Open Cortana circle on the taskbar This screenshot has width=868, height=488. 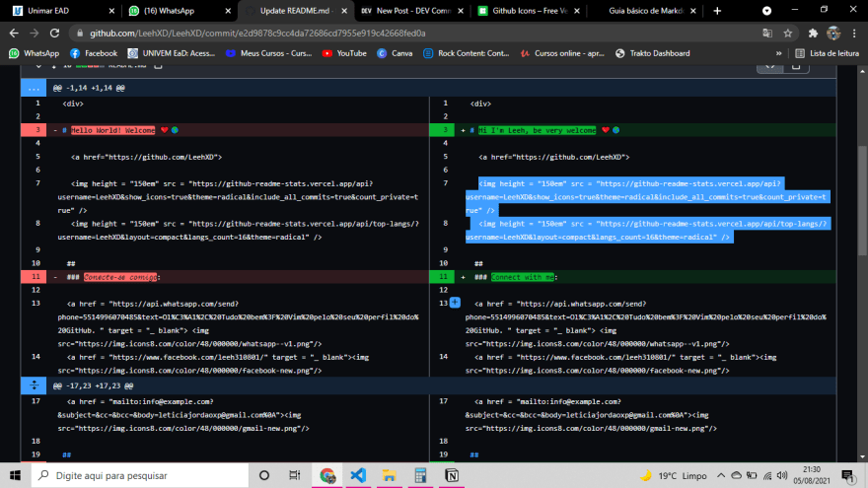(264, 475)
